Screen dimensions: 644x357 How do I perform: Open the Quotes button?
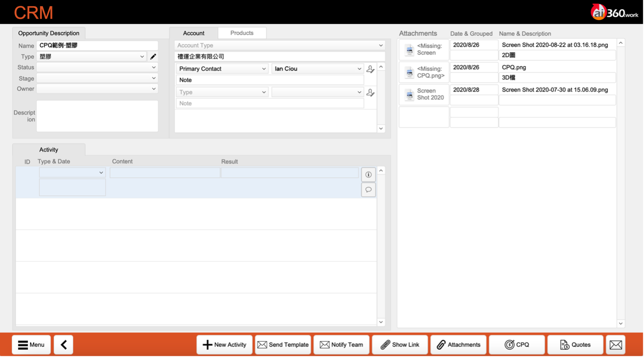coord(575,345)
